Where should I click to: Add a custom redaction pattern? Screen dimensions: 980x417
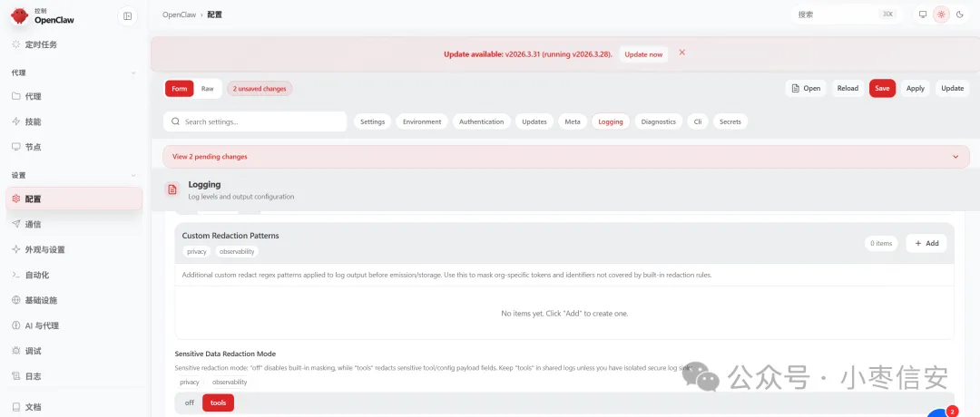click(926, 244)
